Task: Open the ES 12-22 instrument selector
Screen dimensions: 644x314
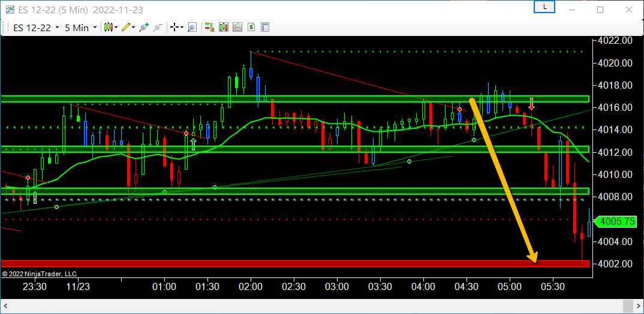Action: point(36,28)
